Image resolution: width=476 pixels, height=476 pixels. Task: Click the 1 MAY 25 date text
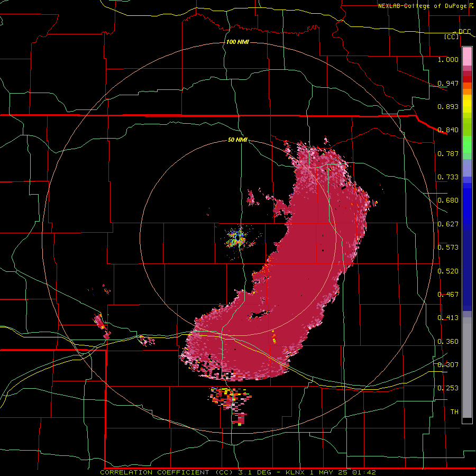click(329, 472)
